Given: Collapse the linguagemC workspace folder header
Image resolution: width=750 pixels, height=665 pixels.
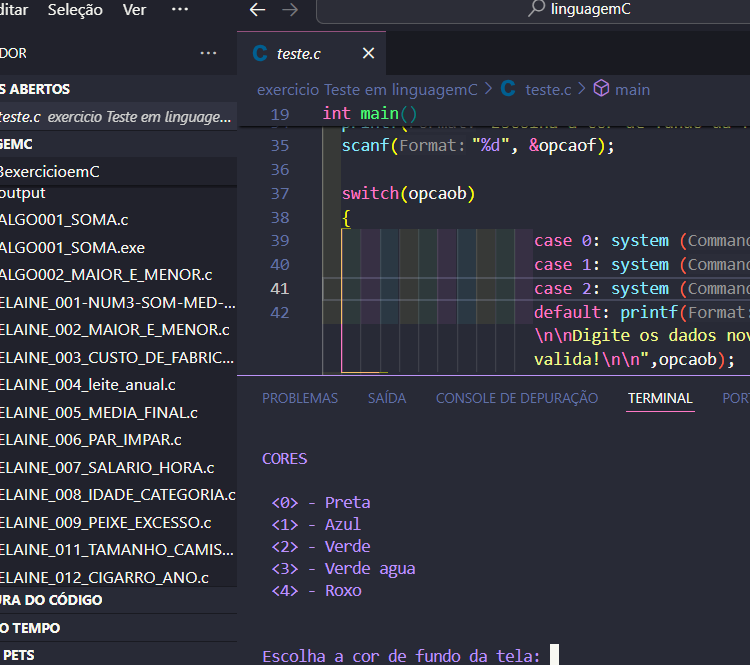Looking at the screenshot, I should 118,144.
